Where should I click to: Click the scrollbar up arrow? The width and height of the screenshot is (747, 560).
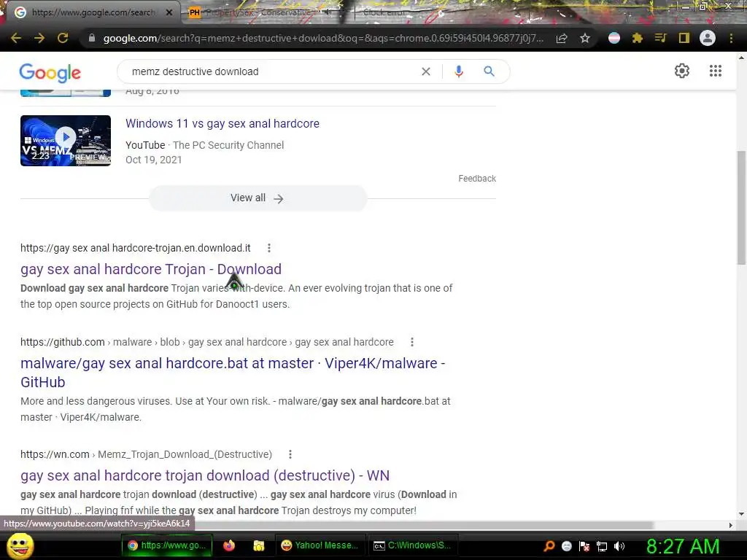pyautogui.click(x=741, y=58)
